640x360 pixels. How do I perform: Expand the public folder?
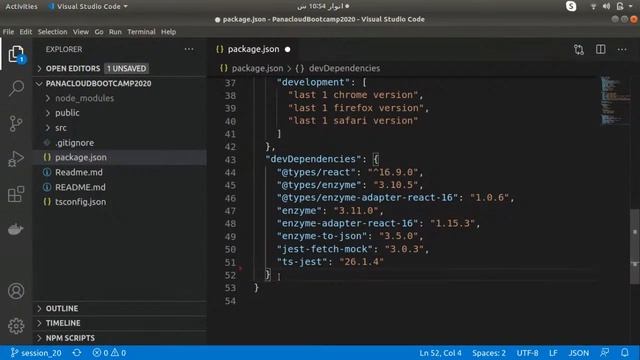pos(48,113)
